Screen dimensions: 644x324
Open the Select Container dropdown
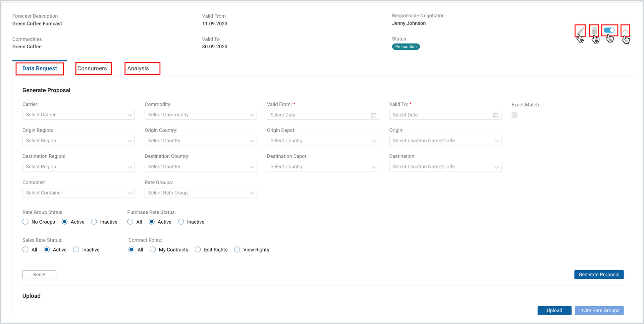(x=78, y=193)
